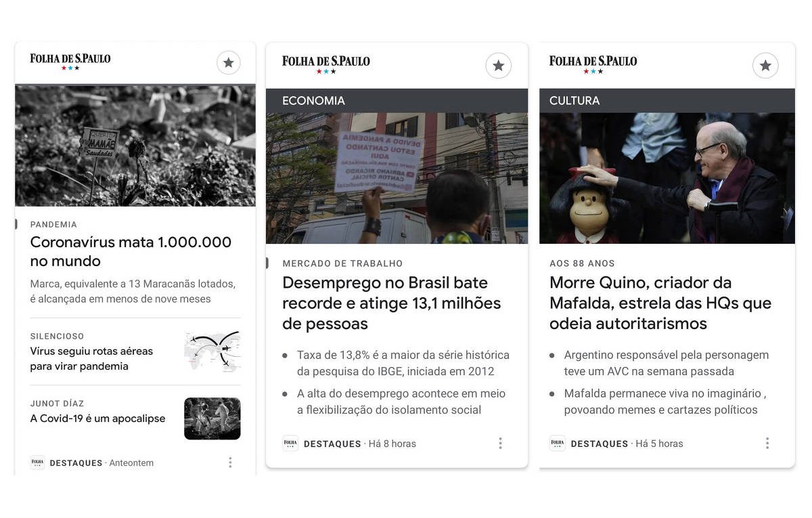Viewport: 812px width, 518px height.
Task: Open headline Coronavírus mata 1.000.000 no mundo
Action: coord(131,251)
